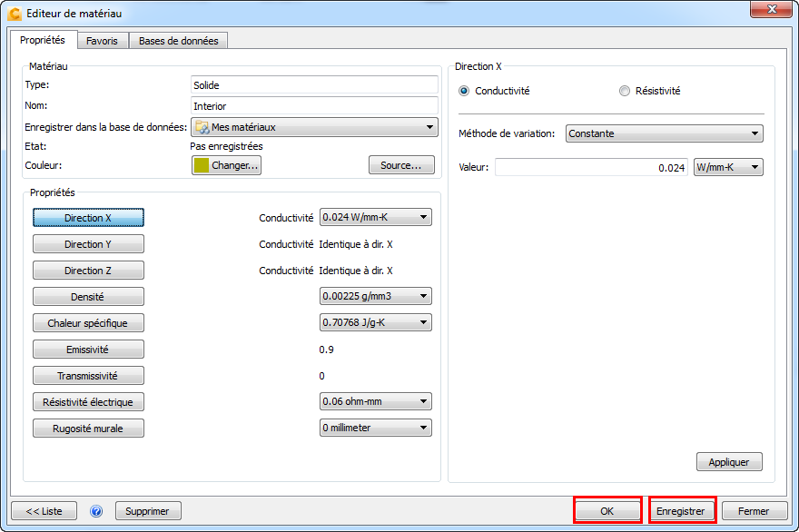
Task: Click the Autodesk CFD title bar icon
Action: pyautogui.click(x=15, y=14)
